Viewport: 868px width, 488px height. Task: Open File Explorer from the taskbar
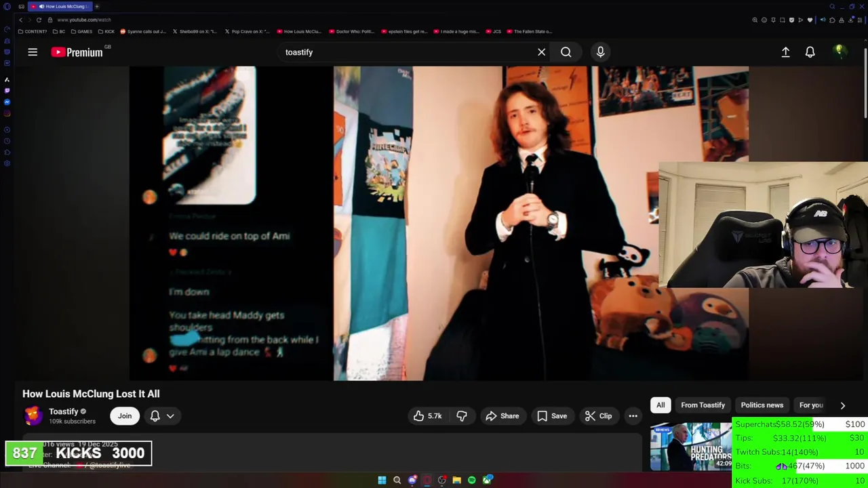pos(456,480)
